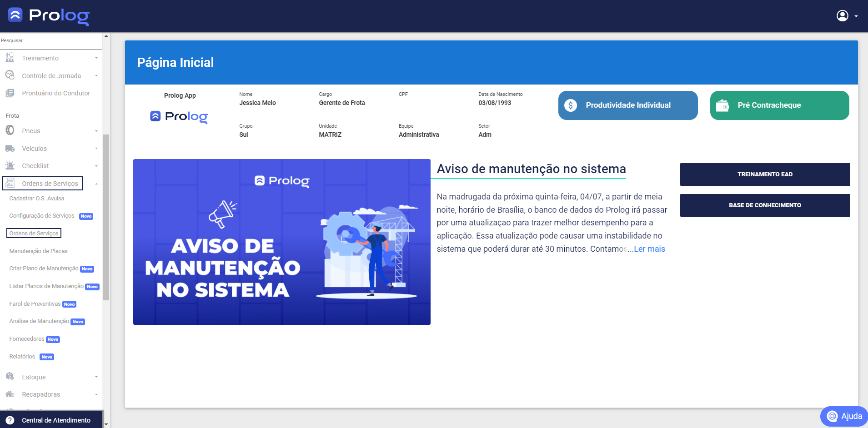Collapse the Ordens de Serviços arrow
The width and height of the screenshot is (868, 428).
96,184
